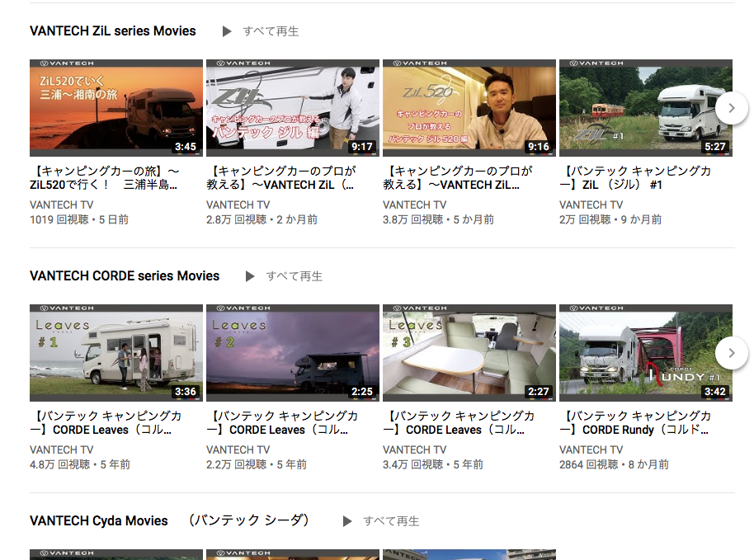754x560 pixels.
Task: Open VANTECH TV channel under Leaves #1 video
Action: pyautogui.click(x=62, y=449)
